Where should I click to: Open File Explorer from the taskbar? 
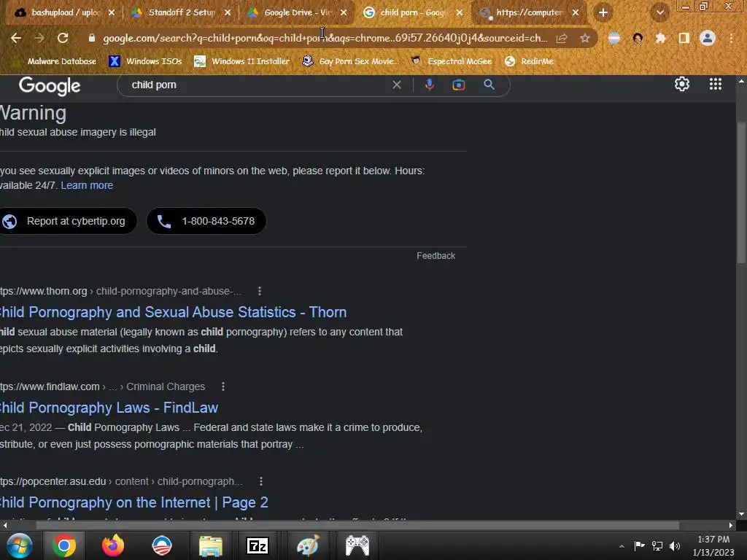(211, 545)
